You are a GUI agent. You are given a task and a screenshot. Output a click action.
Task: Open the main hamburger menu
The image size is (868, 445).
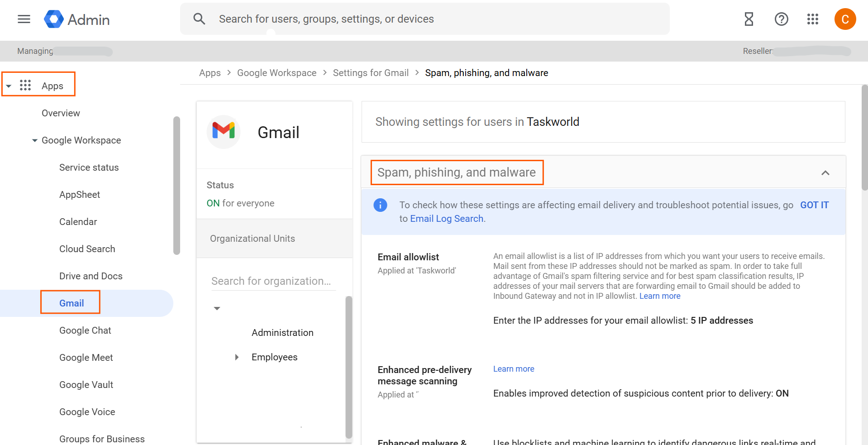click(24, 19)
